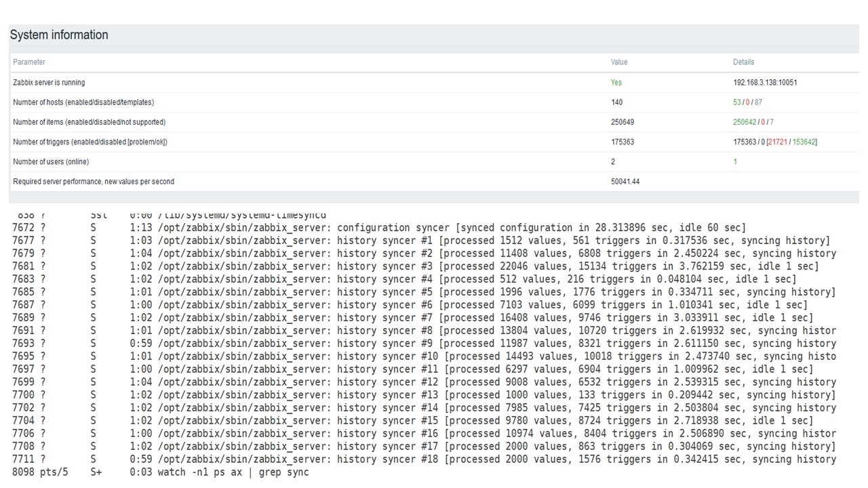Click 'Number of users (online)' label

coord(51,161)
